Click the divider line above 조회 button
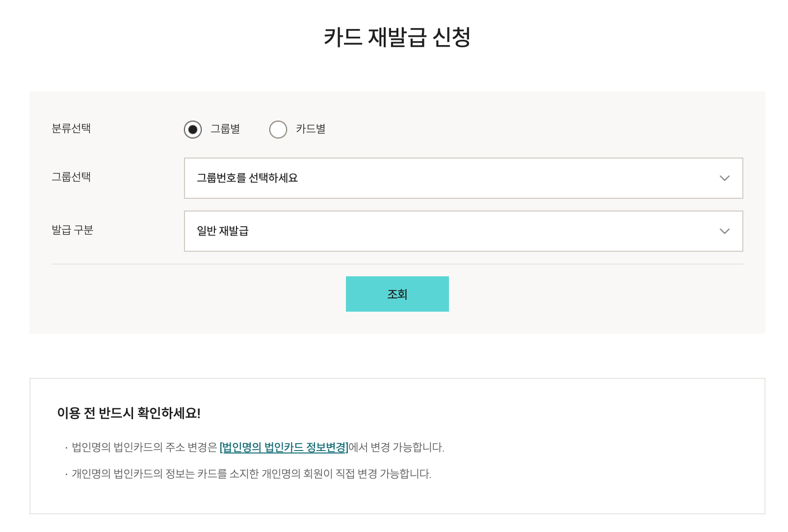 [x=397, y=264]
